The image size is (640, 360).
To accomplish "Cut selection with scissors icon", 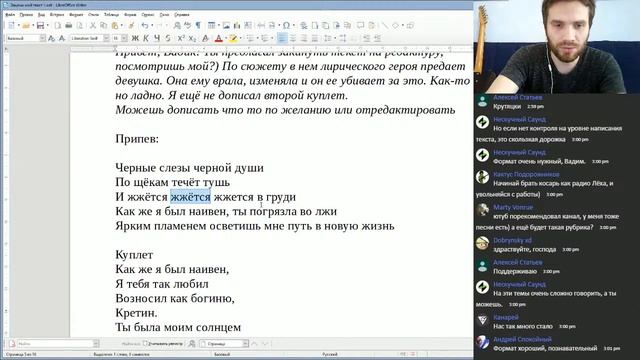I will [x=93, y=26].
